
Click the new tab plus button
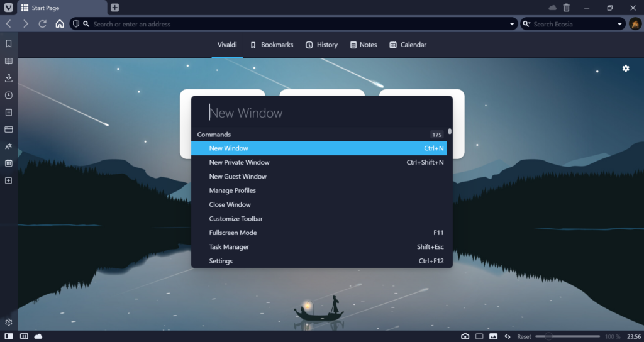pyautogui.click(x=115, y=8)
